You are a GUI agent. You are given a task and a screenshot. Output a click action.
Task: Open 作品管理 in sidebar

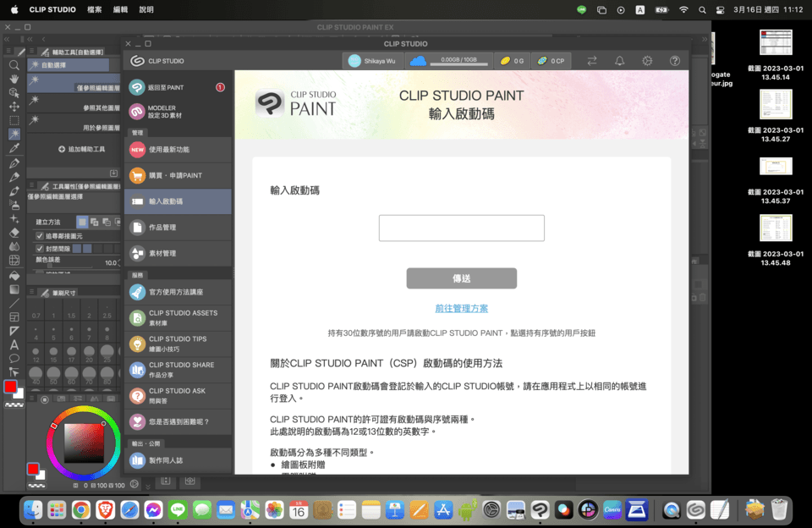click(x=178, y=228)
